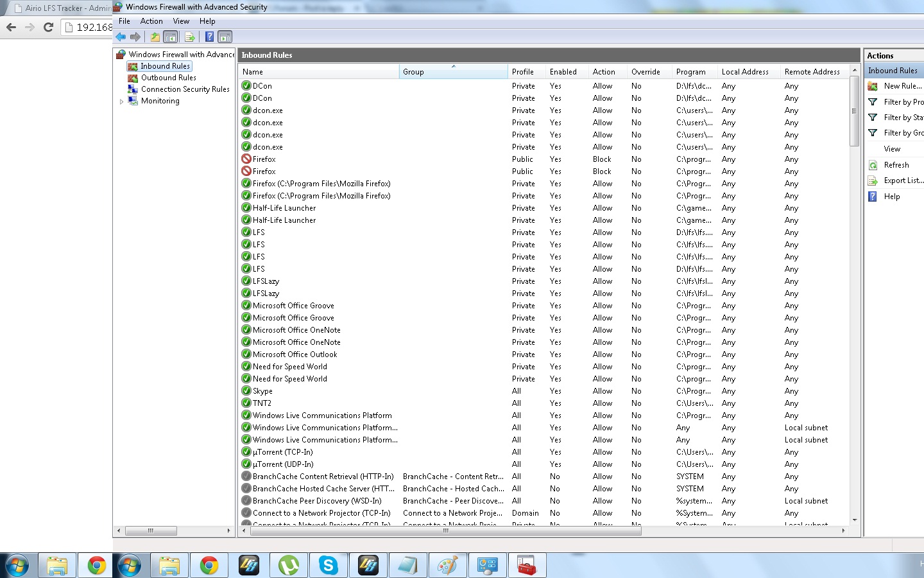Viewport: 924px width, 578px height.
Task: Open Skype from the taskbar
Action: [x=329, y=565]
